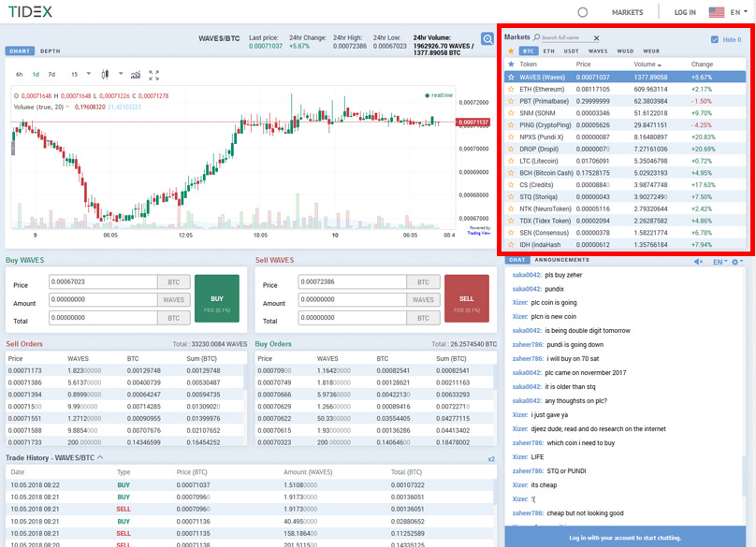
Task: Click sell order price 0.00071173
Action: [x=24, y=370]
